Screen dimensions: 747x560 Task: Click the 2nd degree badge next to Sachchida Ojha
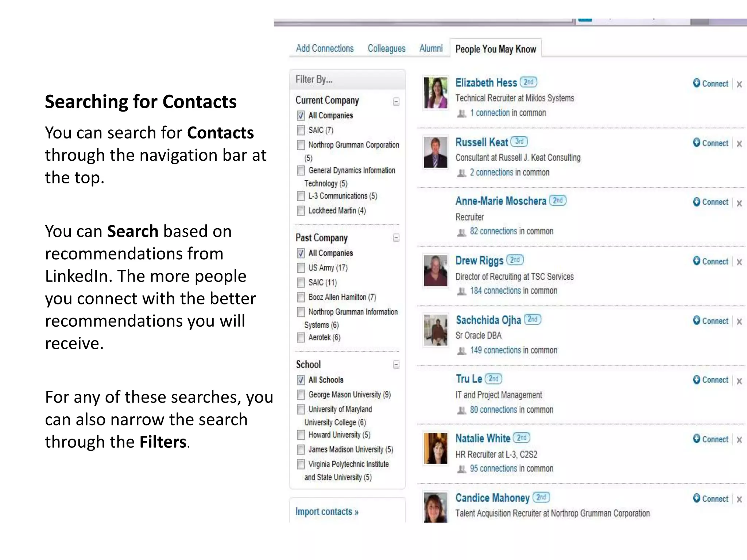point(533,319)
